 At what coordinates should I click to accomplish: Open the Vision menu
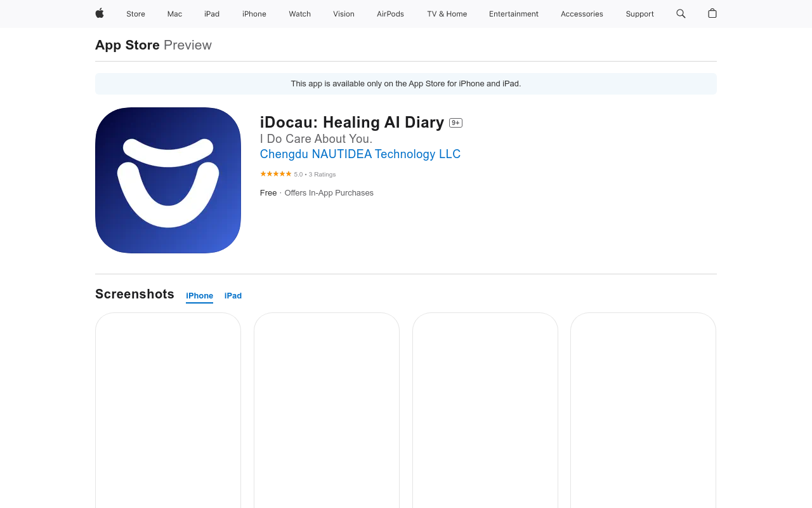[x=344, y=14]
